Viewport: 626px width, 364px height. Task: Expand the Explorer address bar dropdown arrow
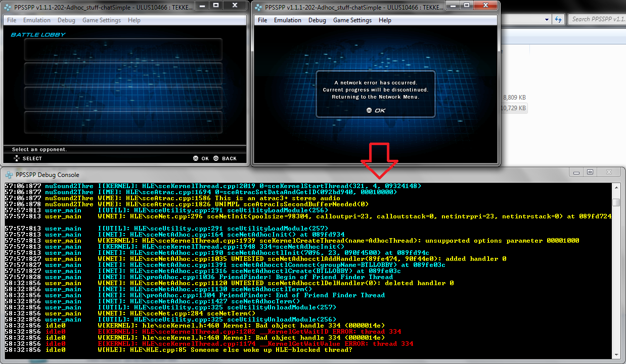point(546,19)
